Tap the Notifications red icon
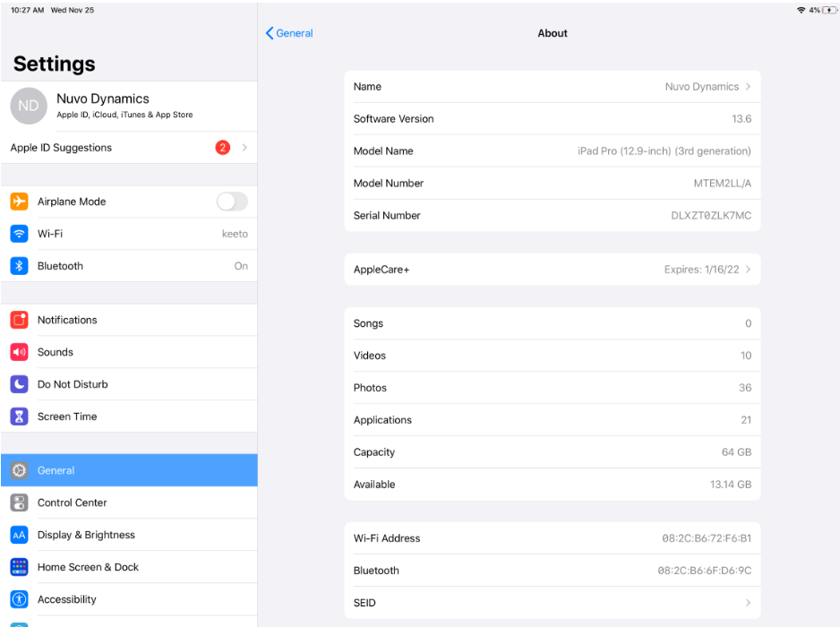The width and height of the screenshot is (840, 627). (x=20, y=320)
